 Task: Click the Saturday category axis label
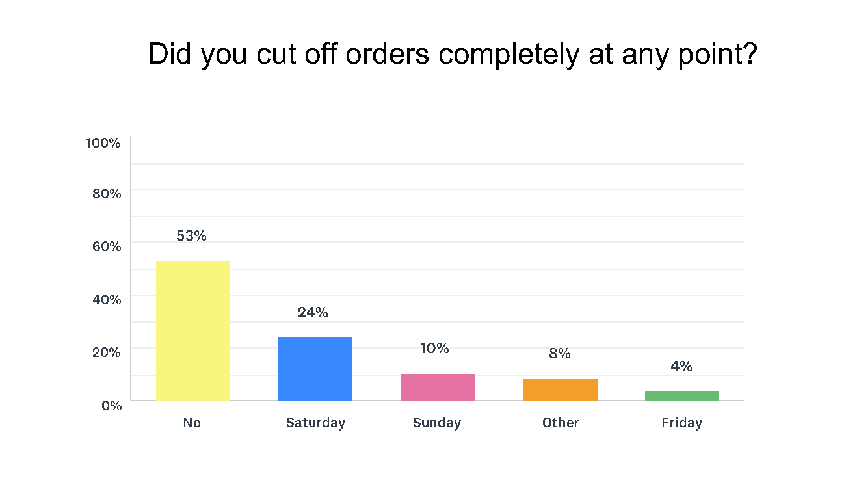[x=315, y=423]
